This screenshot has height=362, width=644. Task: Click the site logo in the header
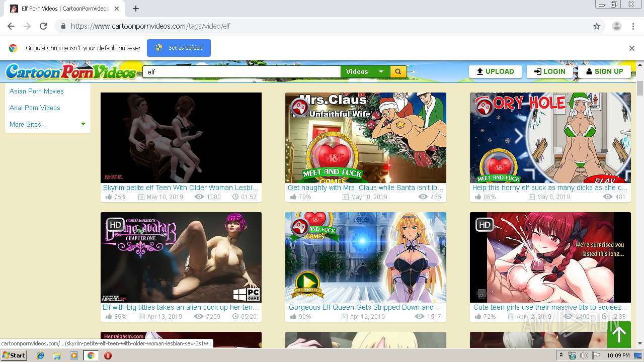pos(70,72)
